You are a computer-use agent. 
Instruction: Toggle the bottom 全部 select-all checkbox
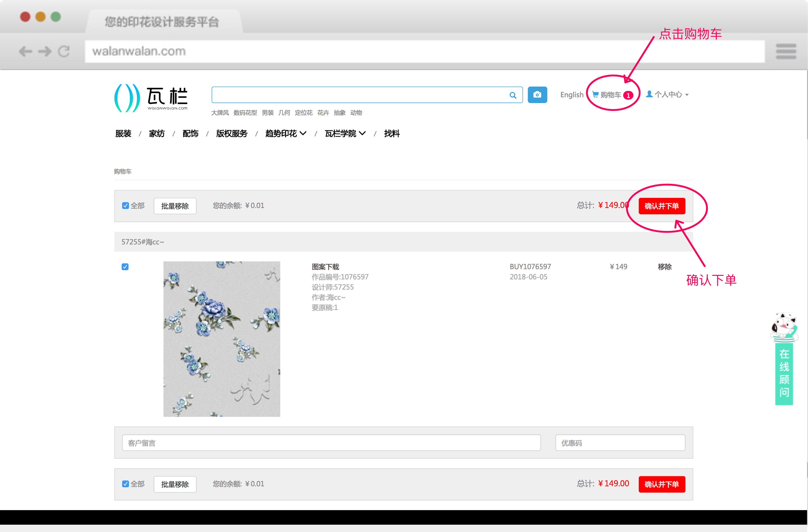tap(126, 484)
